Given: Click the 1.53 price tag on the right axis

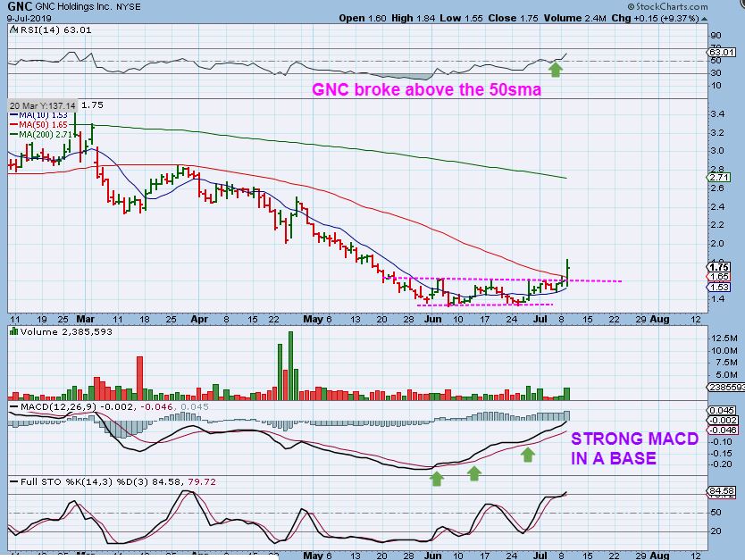Looking at the screenshot, I should 719,288.
